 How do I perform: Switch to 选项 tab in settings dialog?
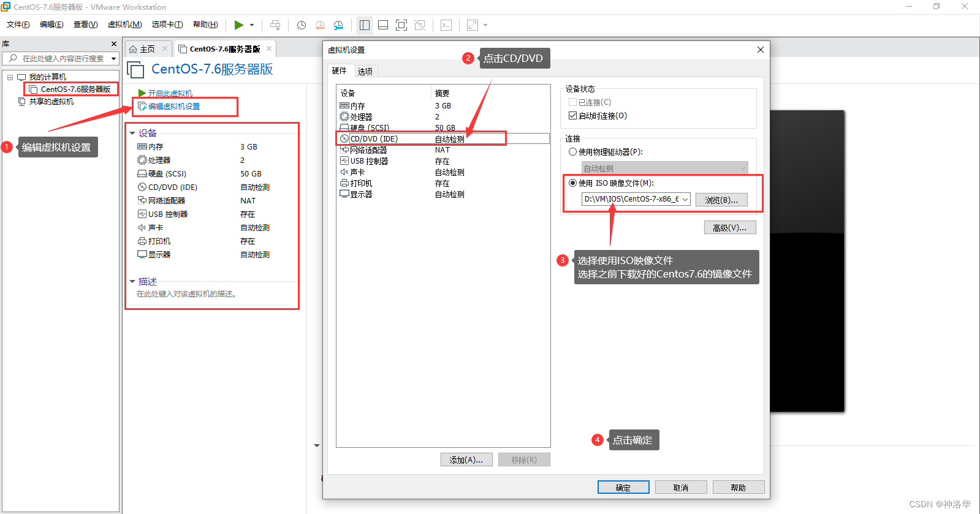pos(365,72)
